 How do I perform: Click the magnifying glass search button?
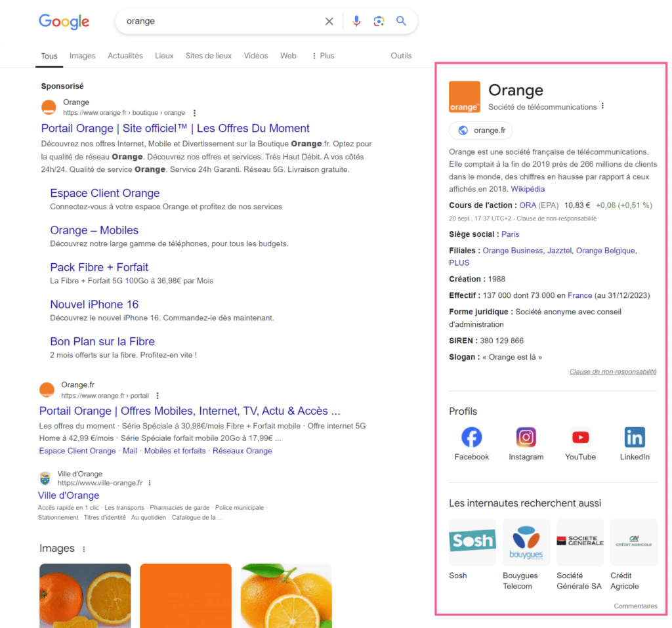pyautogui.click(x=401, y=21)
